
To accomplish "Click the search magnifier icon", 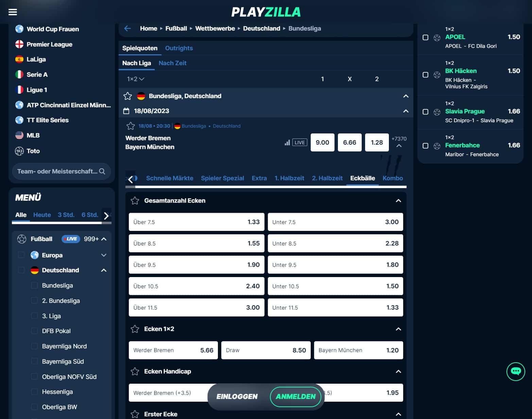I will [102, 171].
